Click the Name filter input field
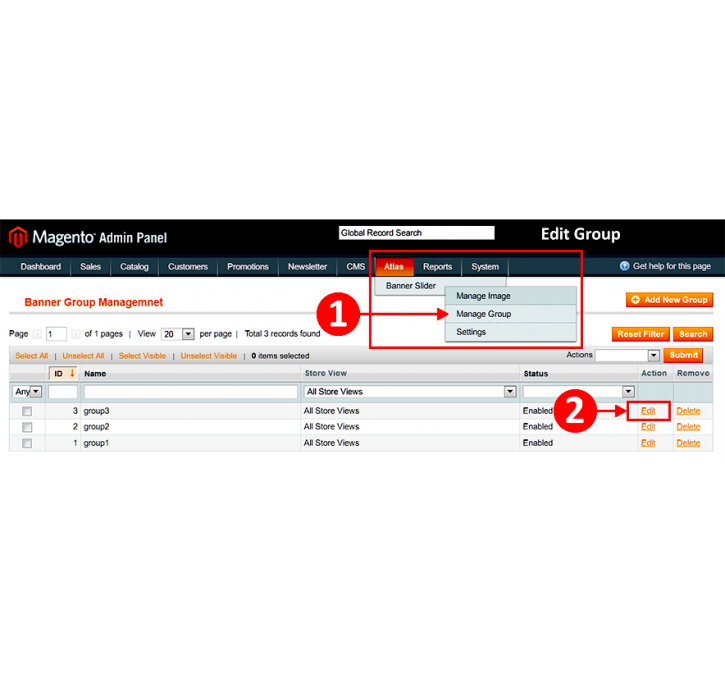Image resolution: width=725 pixels, height=680 pixels. [190, 392]
